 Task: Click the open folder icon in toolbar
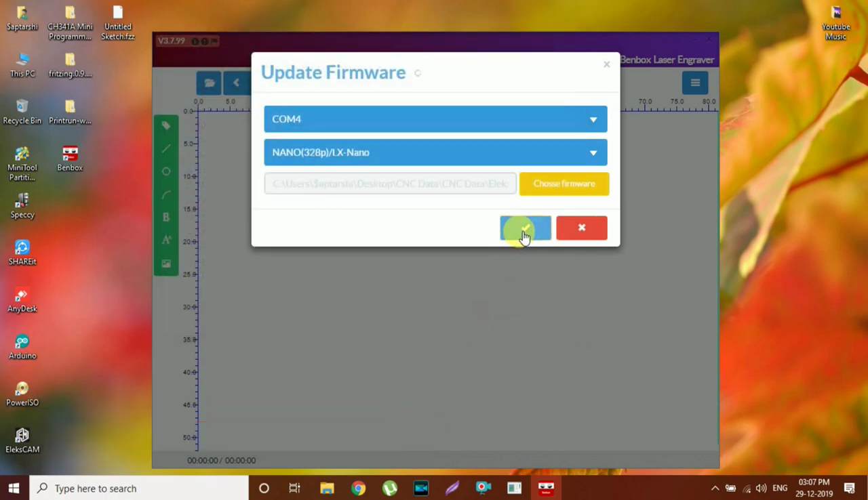click(209, 83)
